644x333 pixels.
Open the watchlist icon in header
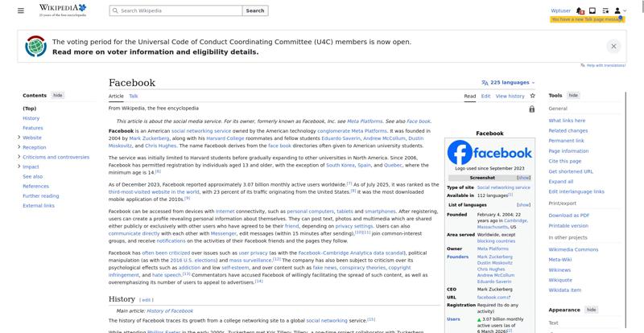click(x=605, y=10)
